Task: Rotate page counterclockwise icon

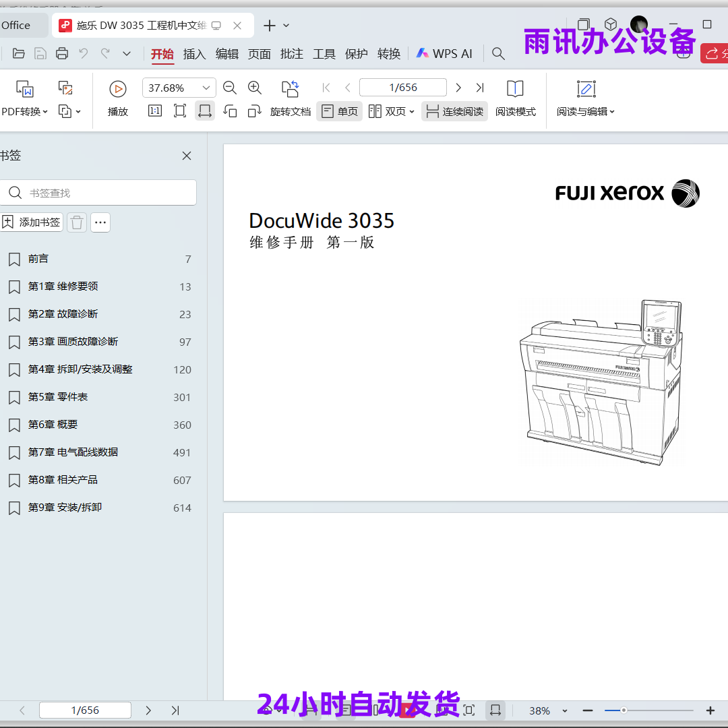Action: click(x=230, y=111)
